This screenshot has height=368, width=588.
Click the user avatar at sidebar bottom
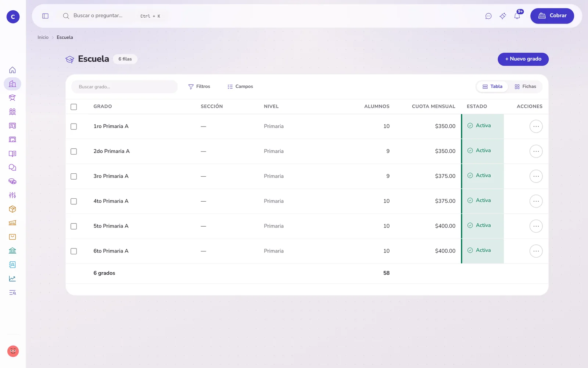(x=13, y=351)
